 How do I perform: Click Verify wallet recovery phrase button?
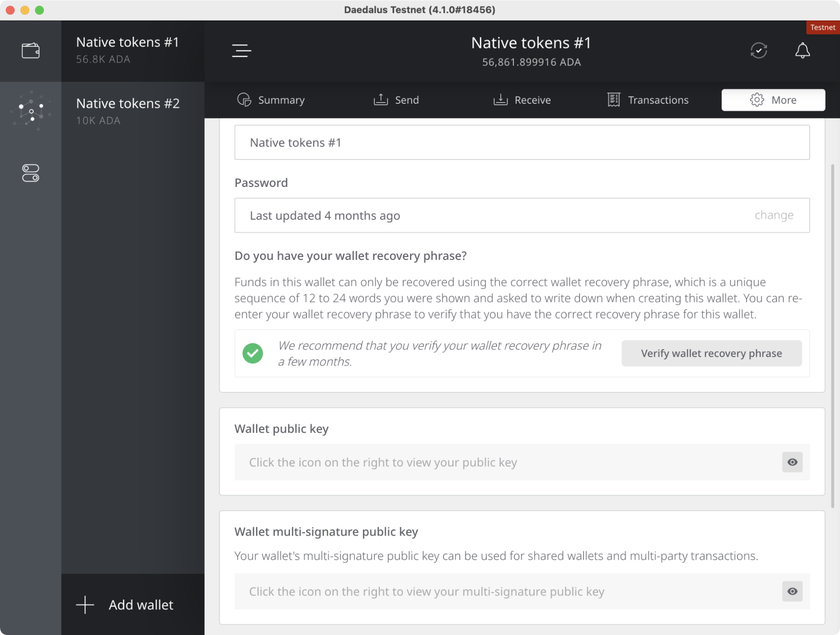click(711, 353)
